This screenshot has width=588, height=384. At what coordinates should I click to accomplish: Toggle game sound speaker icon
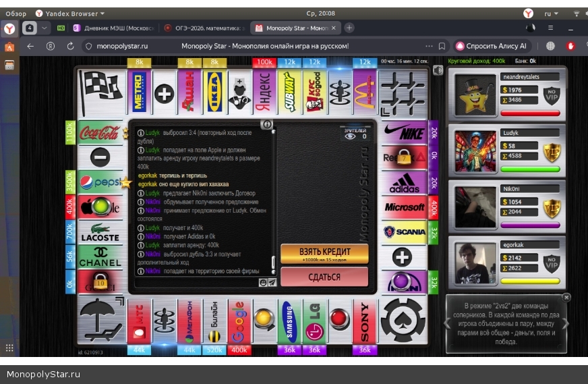(438, 70)
